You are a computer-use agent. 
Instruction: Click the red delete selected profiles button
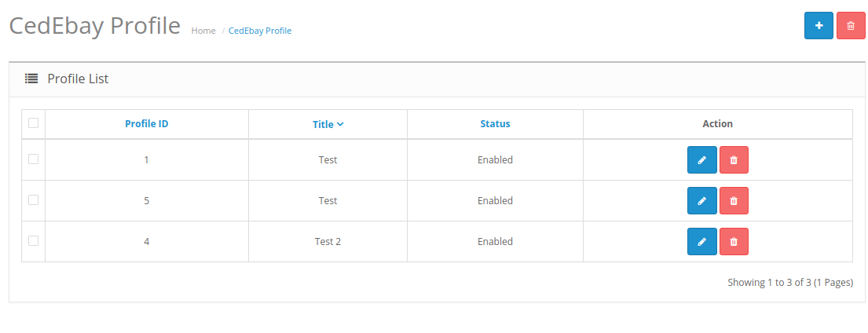(850, 25)
